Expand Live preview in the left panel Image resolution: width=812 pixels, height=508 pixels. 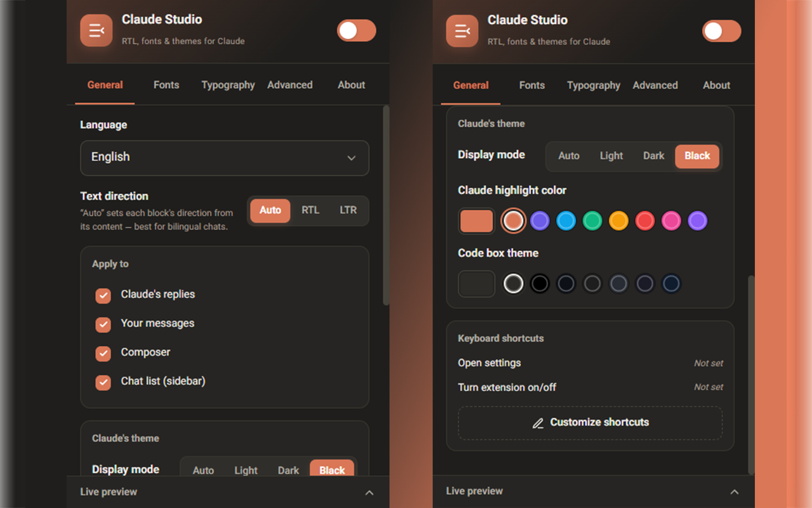click(228, 492)
